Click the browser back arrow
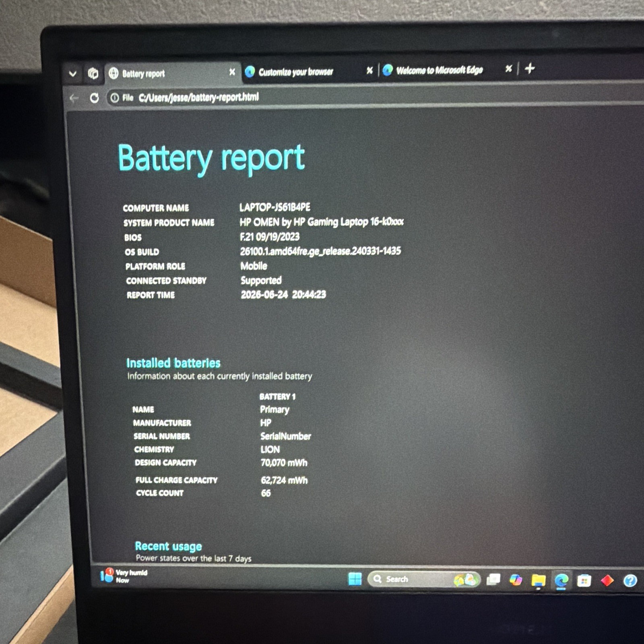 74,98
